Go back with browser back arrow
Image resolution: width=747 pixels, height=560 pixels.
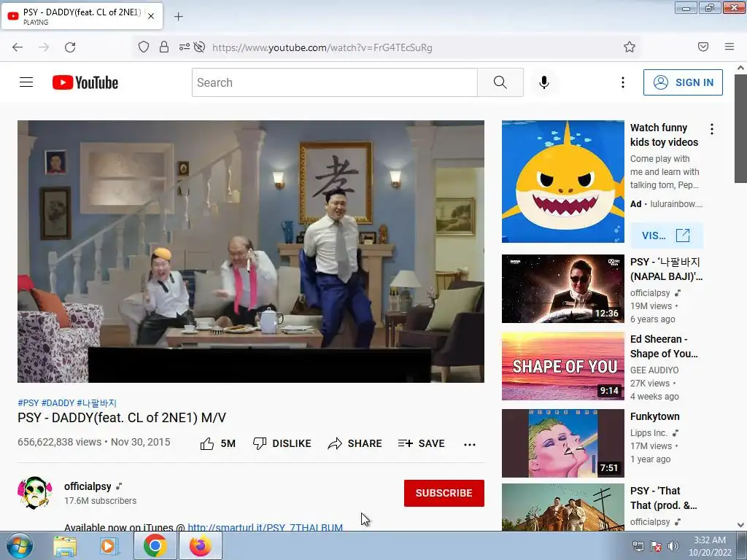tap(18, 47)
